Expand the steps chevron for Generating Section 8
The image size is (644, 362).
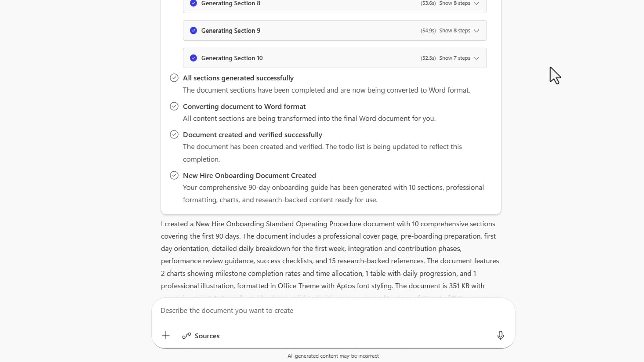point(476,3)
